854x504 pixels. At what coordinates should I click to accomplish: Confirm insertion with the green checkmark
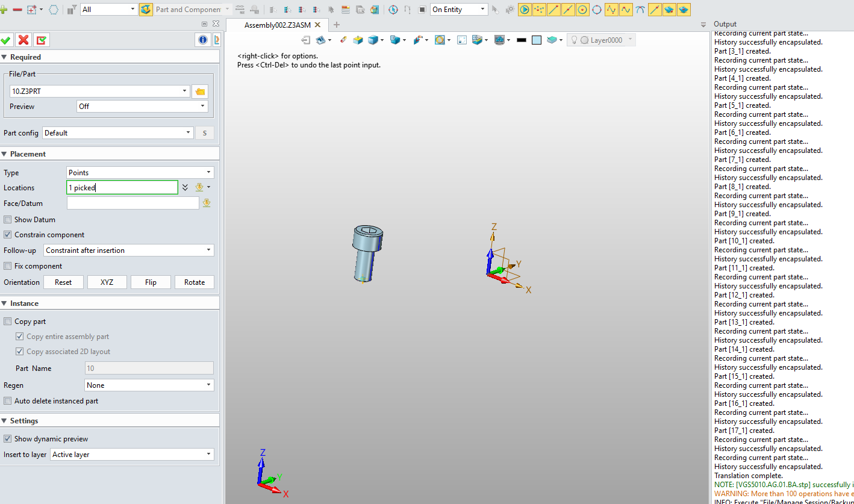(6, 40)
